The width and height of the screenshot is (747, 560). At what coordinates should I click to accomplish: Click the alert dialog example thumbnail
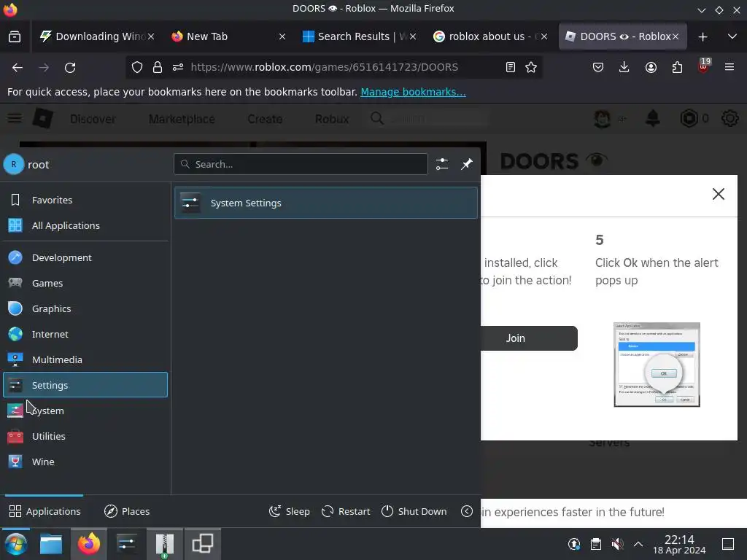[x=657, y=365]
